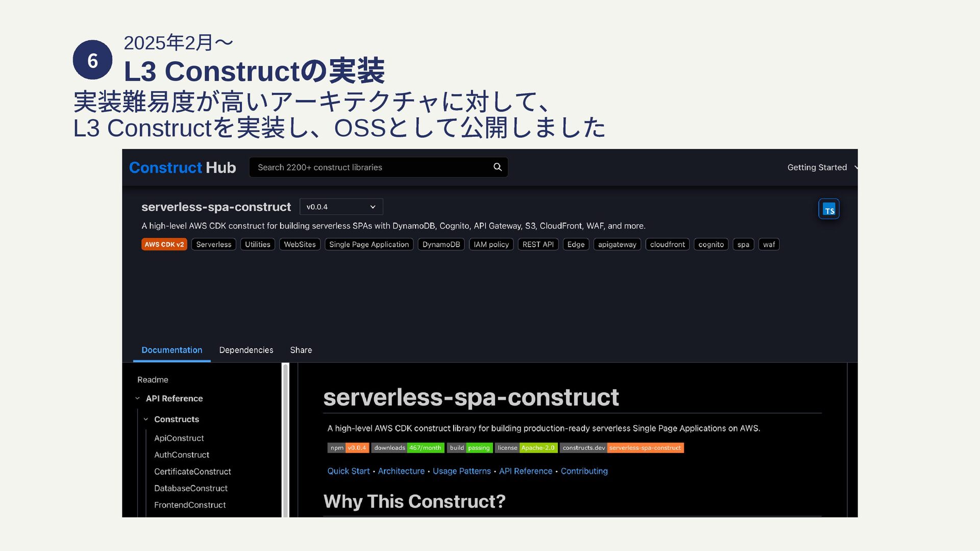
Task: Select AuthConstruct in the sidebar
Action: tap(182, 455)
